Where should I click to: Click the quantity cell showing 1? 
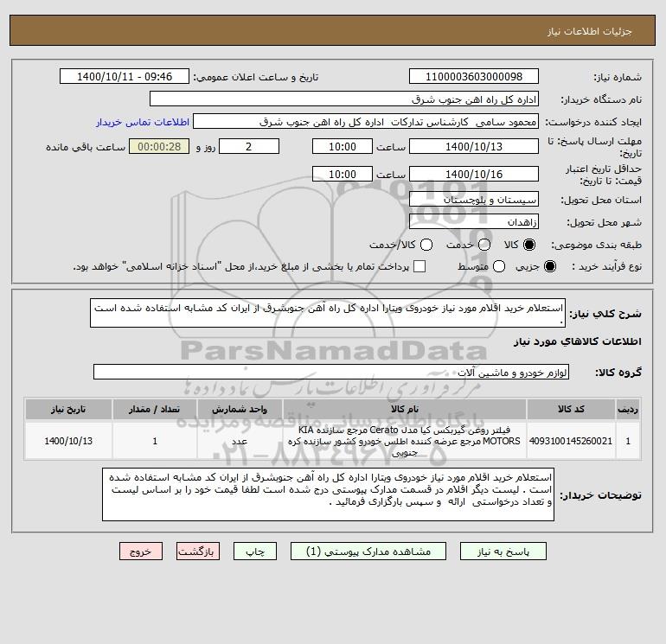pos(155,441)
